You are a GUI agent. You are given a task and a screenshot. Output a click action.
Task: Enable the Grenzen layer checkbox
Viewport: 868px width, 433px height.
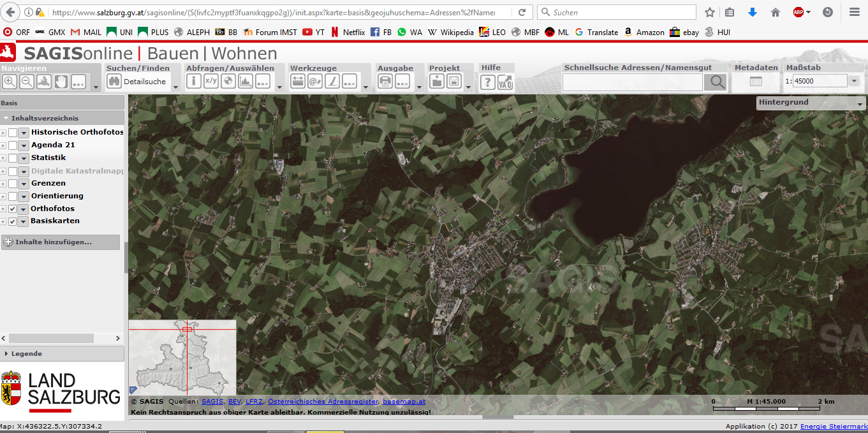coord(13,183)
